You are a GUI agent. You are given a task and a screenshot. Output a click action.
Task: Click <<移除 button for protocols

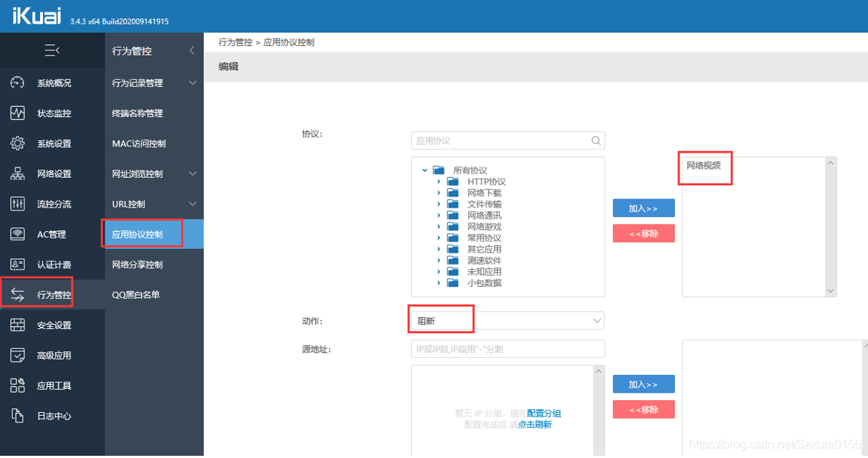pyautogui.click(x=643, y=233)
